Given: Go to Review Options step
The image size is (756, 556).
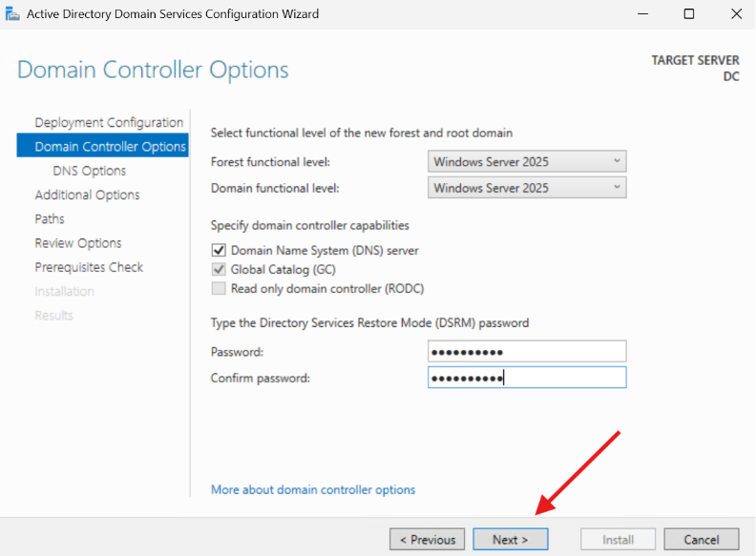Looking at the screenshot, I should (x=78, y=243).
